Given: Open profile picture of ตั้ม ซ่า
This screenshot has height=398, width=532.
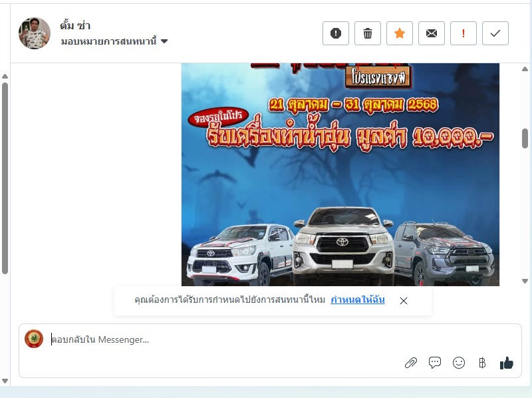Looking at the screenshot, I should coord(35,33).
